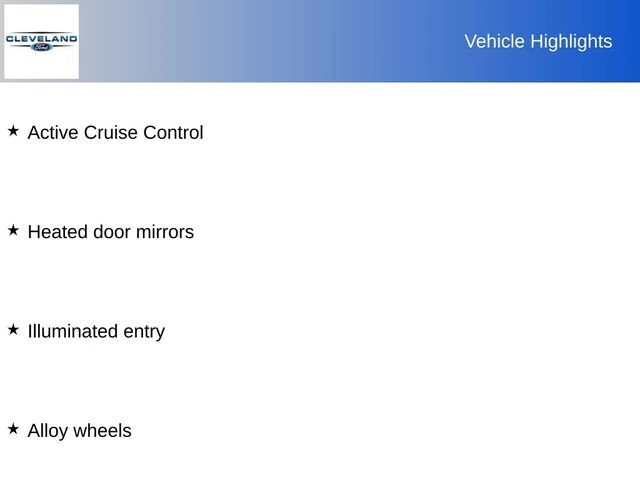This screenshot has height=480, width=640.
Task: Click the Alloy wheels text
Action: click(x=79, y=431)
